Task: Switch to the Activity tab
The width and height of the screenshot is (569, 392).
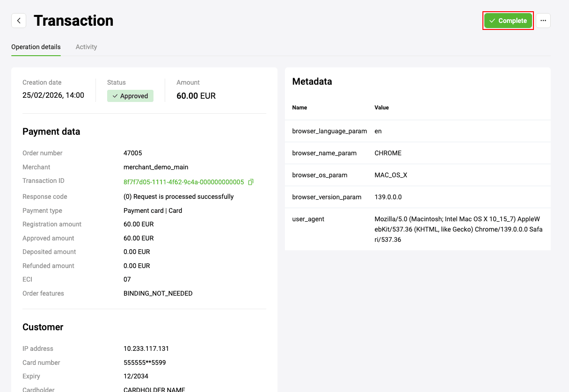Action: (86, 47)
